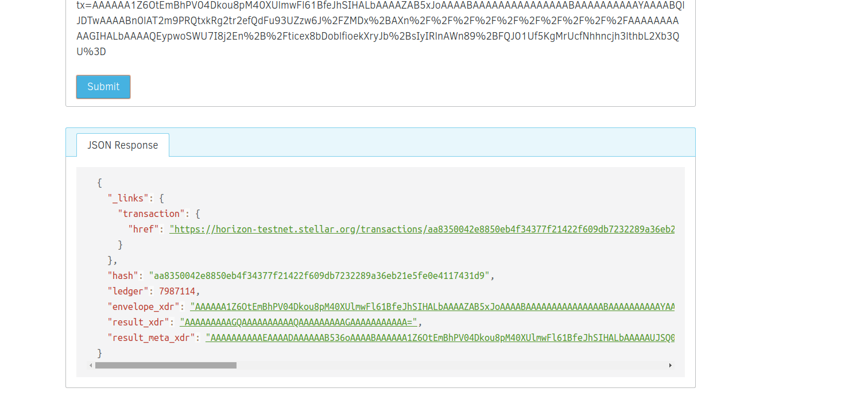Click the "_links" key in JSON

click(x=128, y=198)
